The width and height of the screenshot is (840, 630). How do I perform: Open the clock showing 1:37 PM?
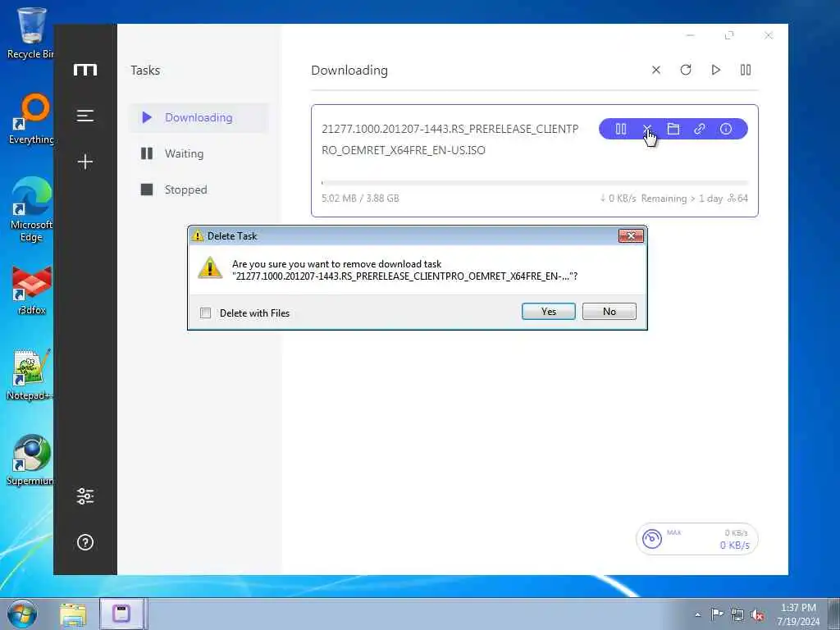point(798,614)
